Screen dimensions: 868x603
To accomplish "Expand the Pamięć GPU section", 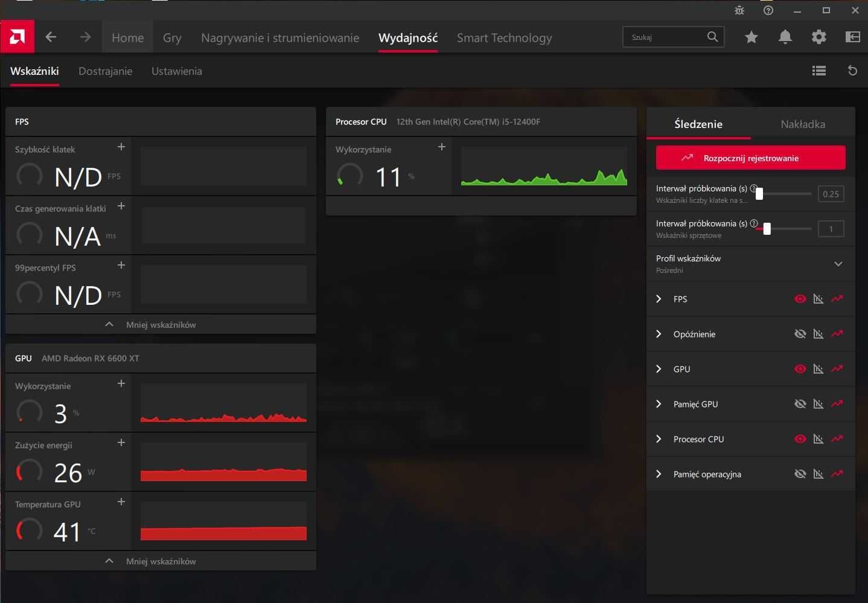I will point(659,404).
